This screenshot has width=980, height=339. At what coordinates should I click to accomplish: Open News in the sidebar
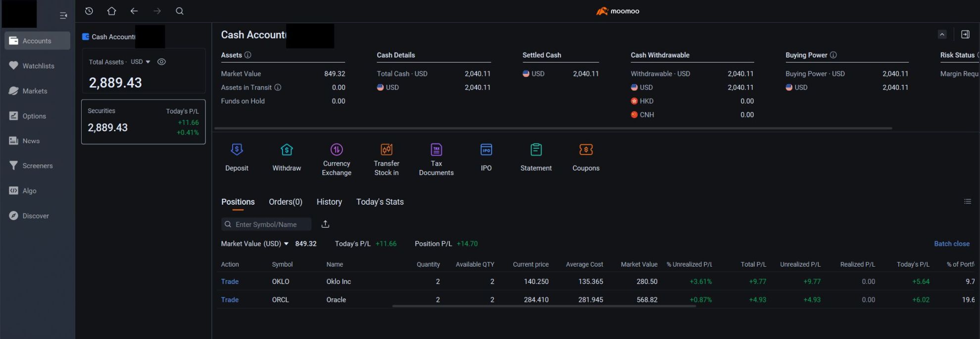[x=37, y=141]
